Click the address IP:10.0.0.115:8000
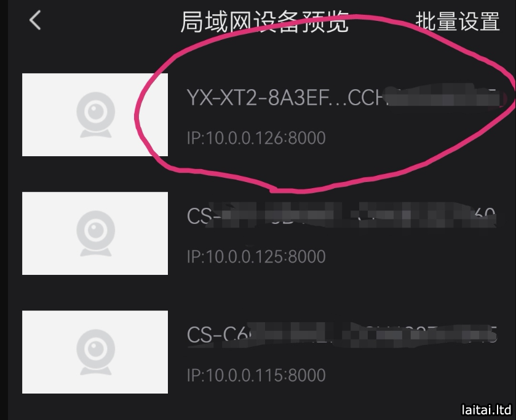The width and height of the screenshot is (516, 420). (x=256, y=375)
